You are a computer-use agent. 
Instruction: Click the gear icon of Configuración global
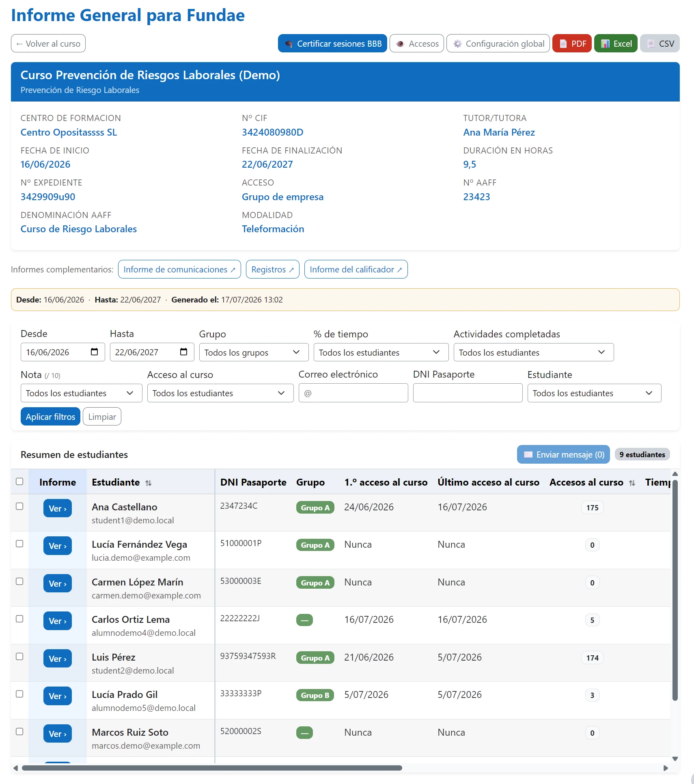(457, 44)
